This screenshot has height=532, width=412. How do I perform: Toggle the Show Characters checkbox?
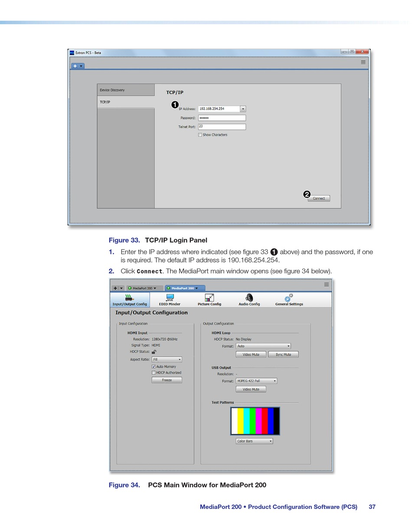coord(200,135)
